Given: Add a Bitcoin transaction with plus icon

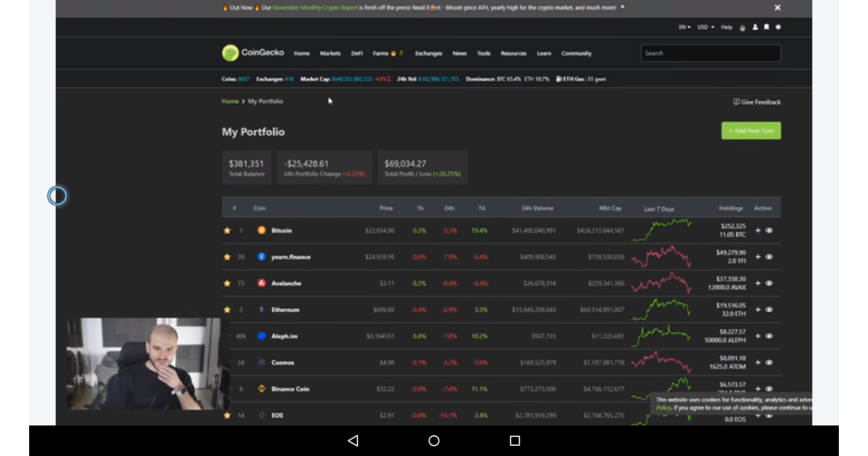Looking at the screenshot, I should 757,231.
